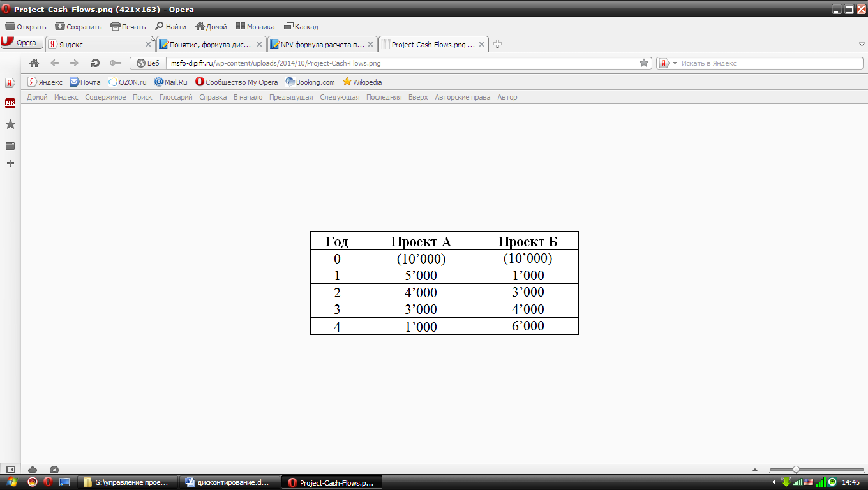Switch to the NPV формула расчета tab
This screenshot has height=490, width=868.
point(322,45)
